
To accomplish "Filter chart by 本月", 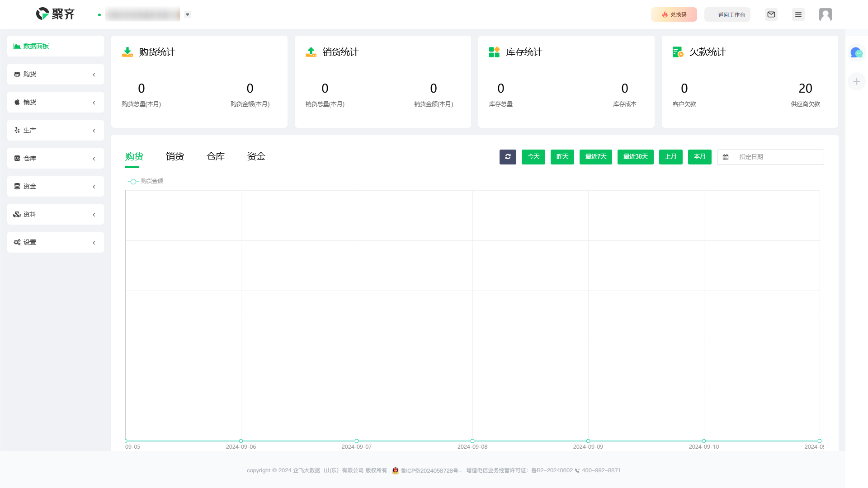I will pyautogui.click(x=700, y=157).
